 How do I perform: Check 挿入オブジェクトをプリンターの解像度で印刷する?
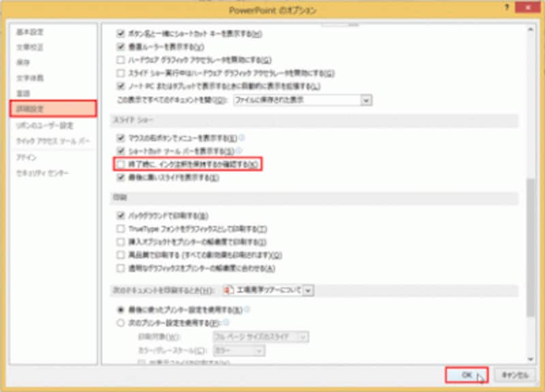coord(121,242)
